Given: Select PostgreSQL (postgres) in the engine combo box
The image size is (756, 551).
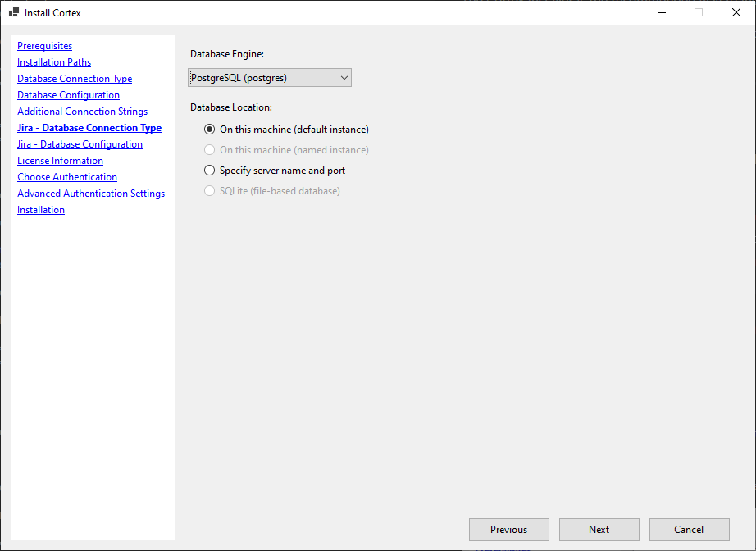Looking at the screenshot, I should (262, 77).
